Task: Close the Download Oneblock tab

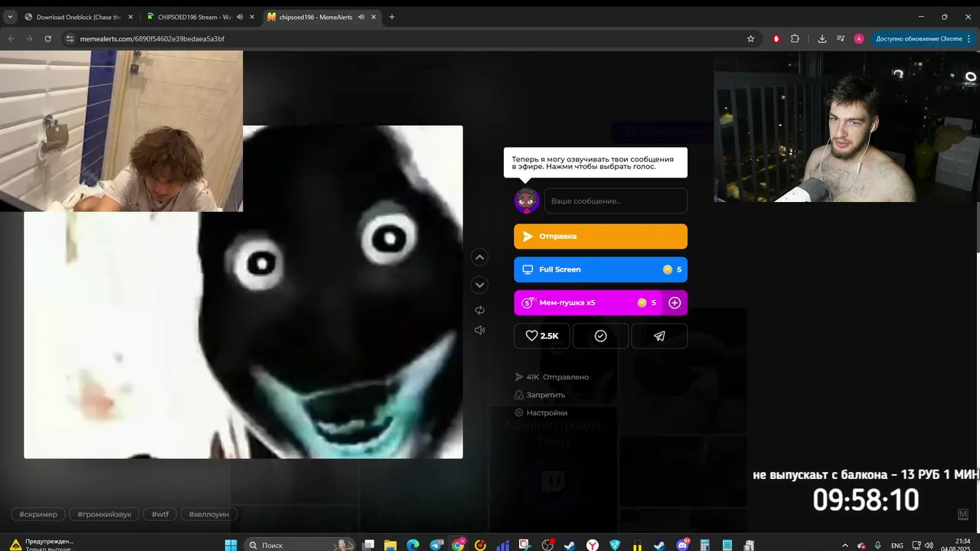Action: click(130, 17)
